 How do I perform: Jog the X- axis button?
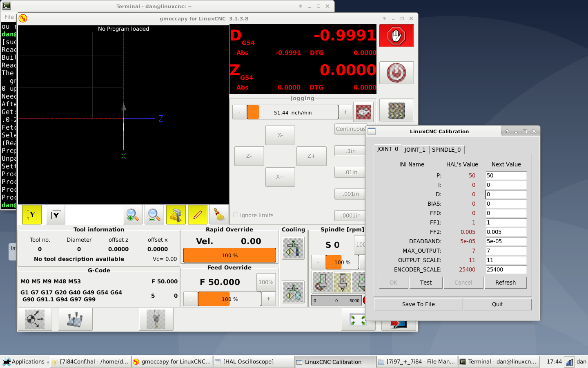[x=280, y=135]
